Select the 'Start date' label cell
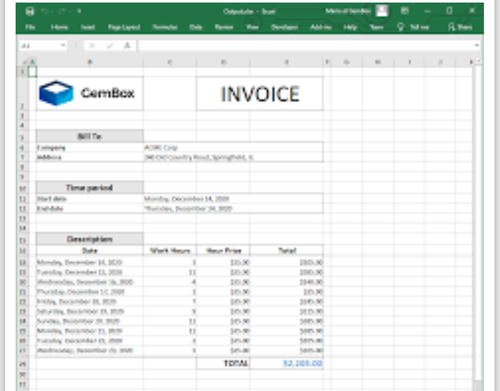Screen dimensions: 500x391 click(x=90, y=199)
